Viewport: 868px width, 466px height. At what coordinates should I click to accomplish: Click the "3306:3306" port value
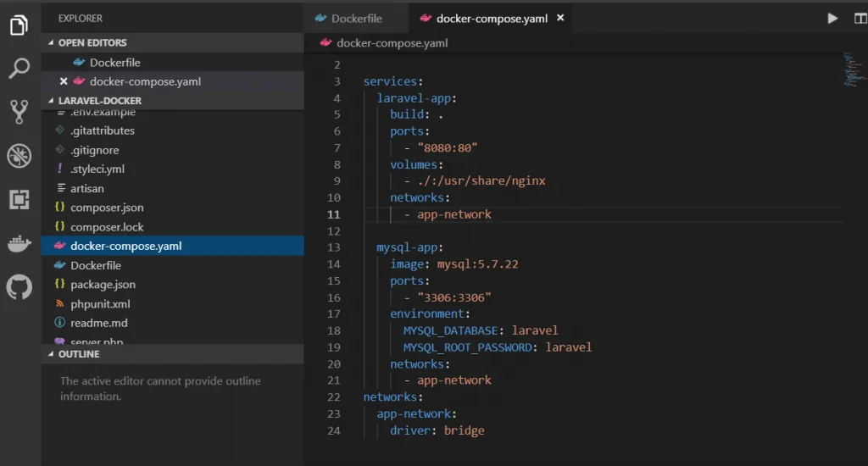454,297
